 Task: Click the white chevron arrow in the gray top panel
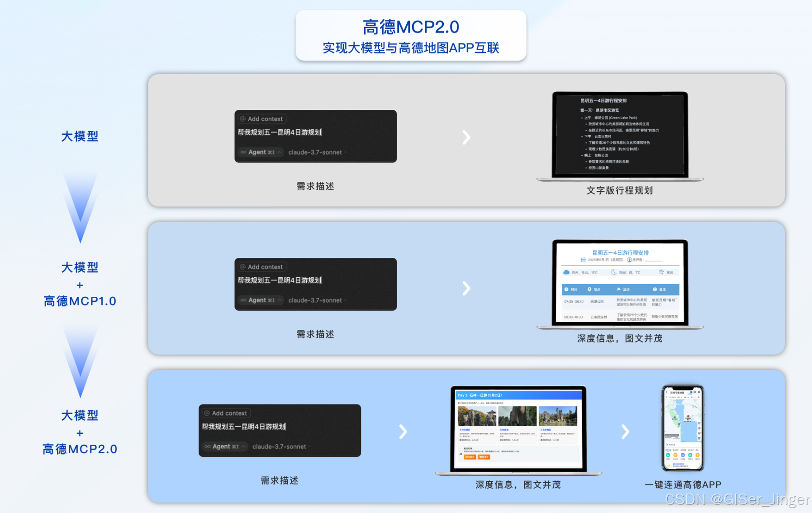pyautogui.click(x=466, y=138)
